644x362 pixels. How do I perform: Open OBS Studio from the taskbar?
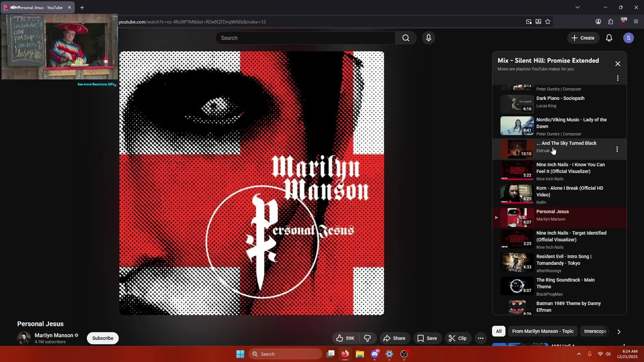point(404,354)
